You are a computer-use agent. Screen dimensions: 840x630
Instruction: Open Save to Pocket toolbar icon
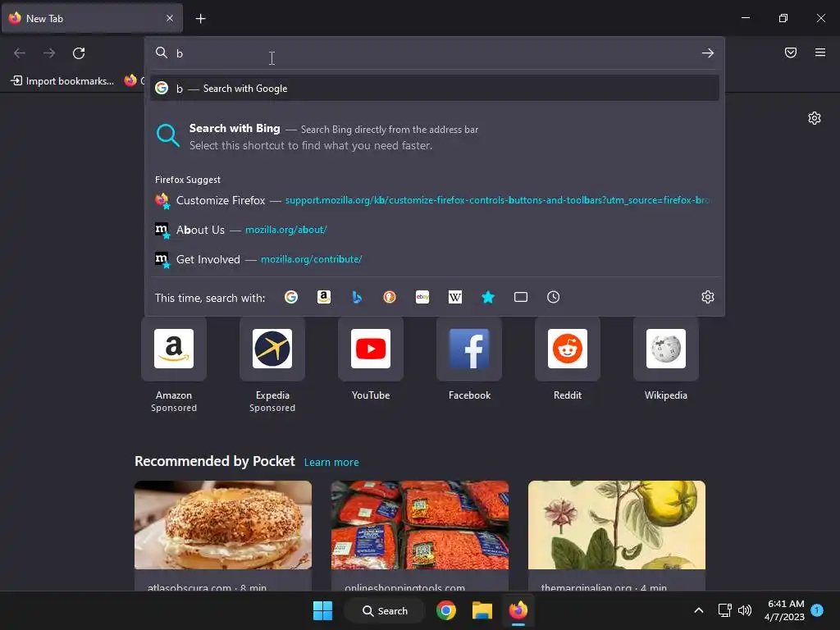[x=791, y=52]
